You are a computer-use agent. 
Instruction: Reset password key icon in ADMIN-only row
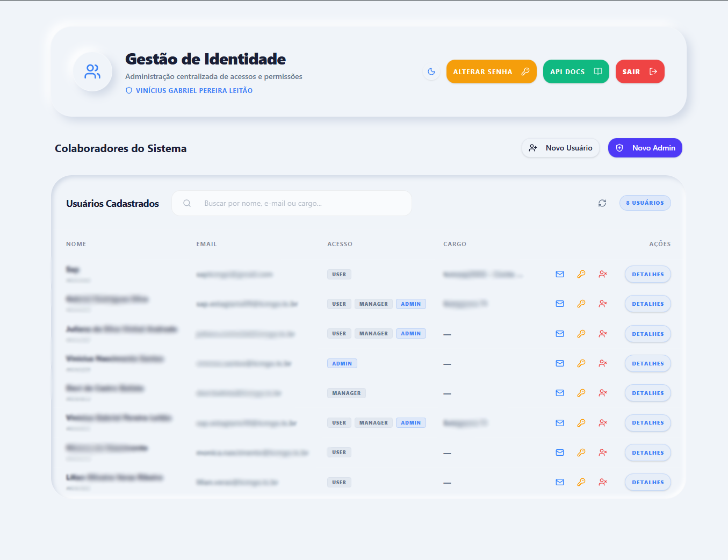(x=581, y=363)
